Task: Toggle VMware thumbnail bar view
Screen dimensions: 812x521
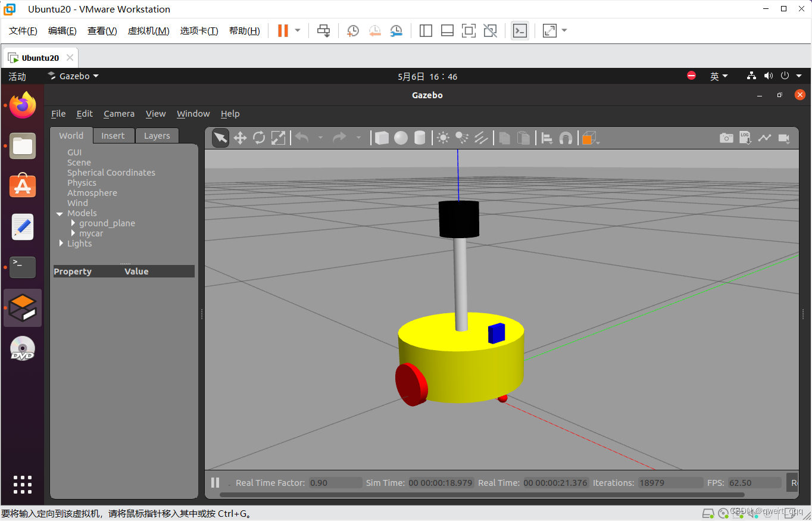Action: tap(447, 30)
